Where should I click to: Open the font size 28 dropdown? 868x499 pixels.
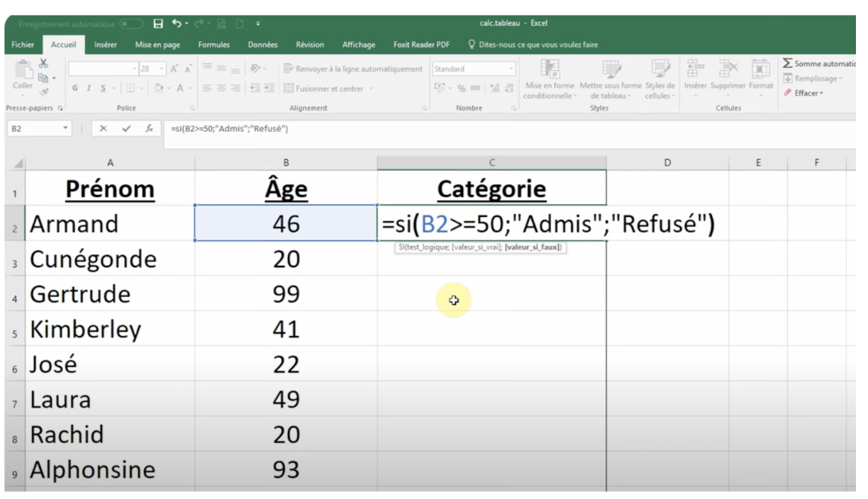coord(161,69)
